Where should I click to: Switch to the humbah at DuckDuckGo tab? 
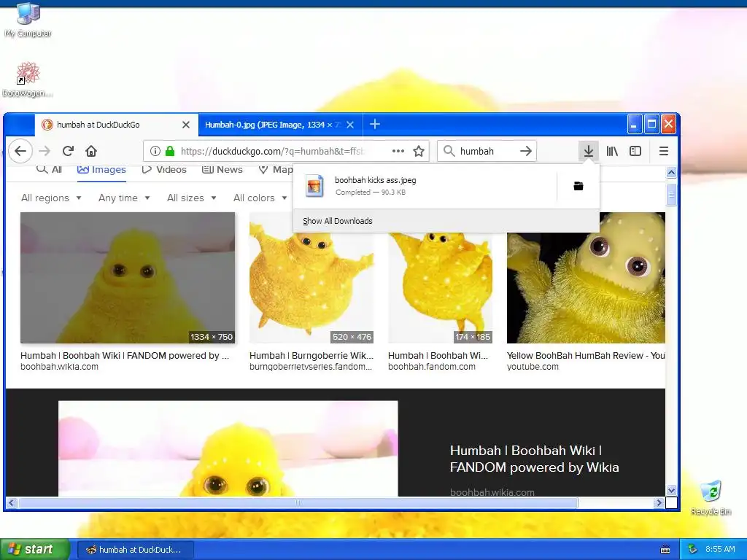point(116,125)
